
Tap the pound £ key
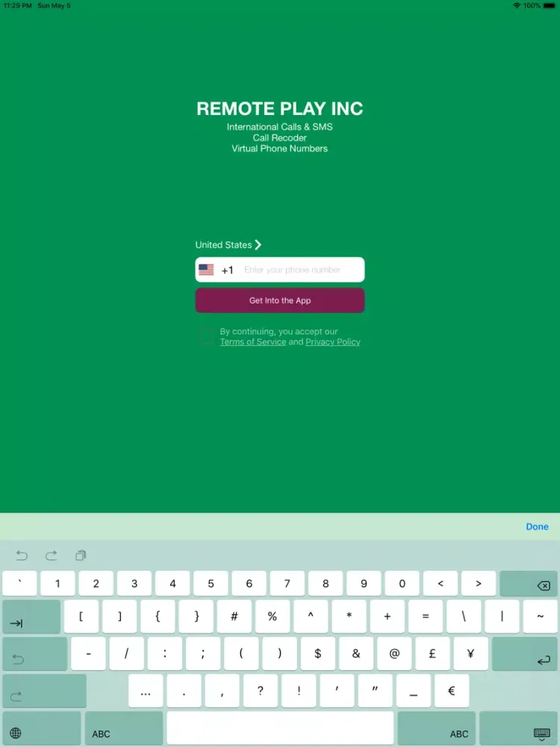(x=432, y=654)
